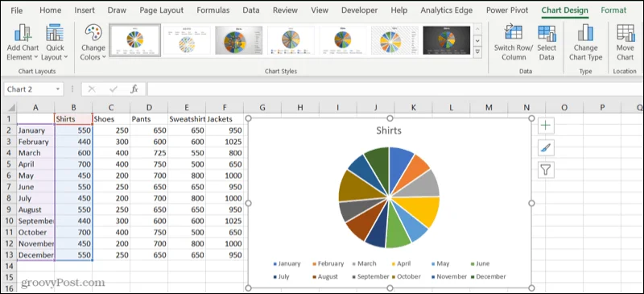Image resolution: width=644 pixels, height=294 pixels.
Task: Select the first chart style thumbnail
Action: coord(134,40)
